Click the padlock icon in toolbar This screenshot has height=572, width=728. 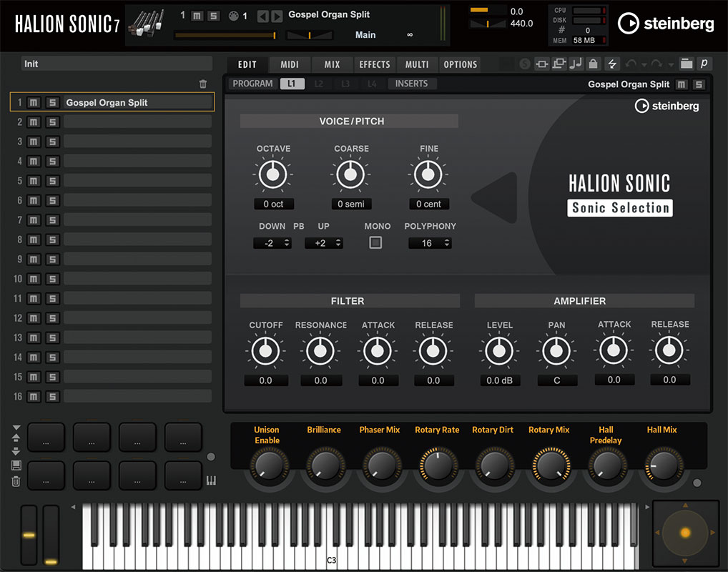click(594, 64)
